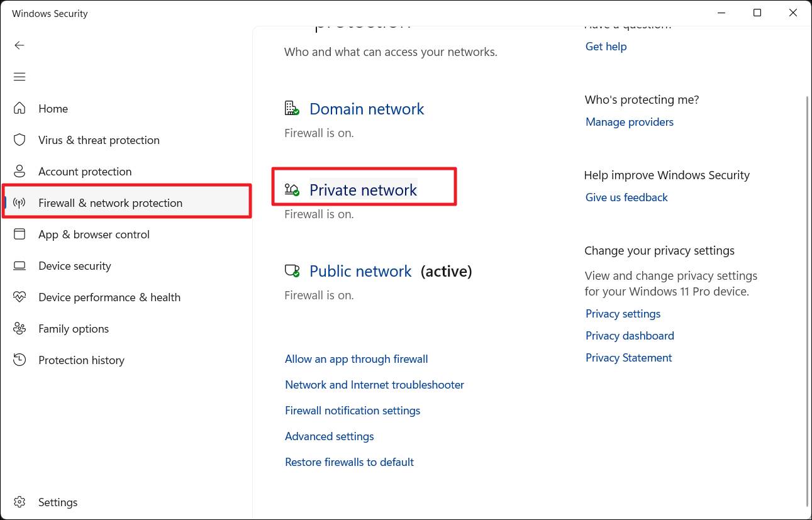Click the Device security laptop icon
The height and width of the screenshot is (520, 812).
point(19,265)
